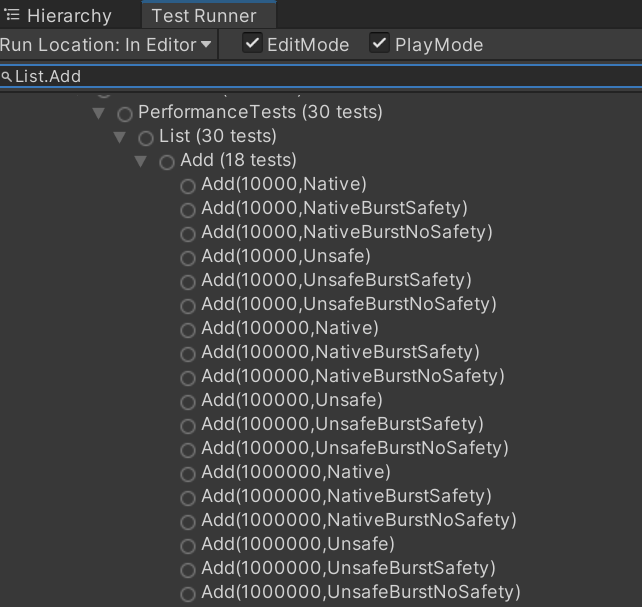Collapse the Add (18 tests) node
The width and height of the screenshot is (642, 607).
coord(141,161)
